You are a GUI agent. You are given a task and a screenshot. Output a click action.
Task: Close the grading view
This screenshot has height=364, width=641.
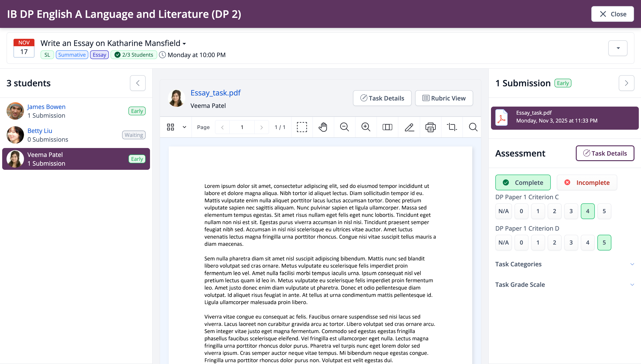pyautogui.click(x=612, y=14)
